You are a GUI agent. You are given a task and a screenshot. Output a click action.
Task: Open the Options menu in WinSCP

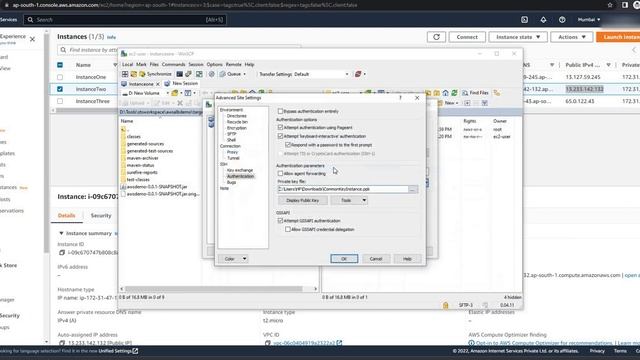(x=214, y=64)
